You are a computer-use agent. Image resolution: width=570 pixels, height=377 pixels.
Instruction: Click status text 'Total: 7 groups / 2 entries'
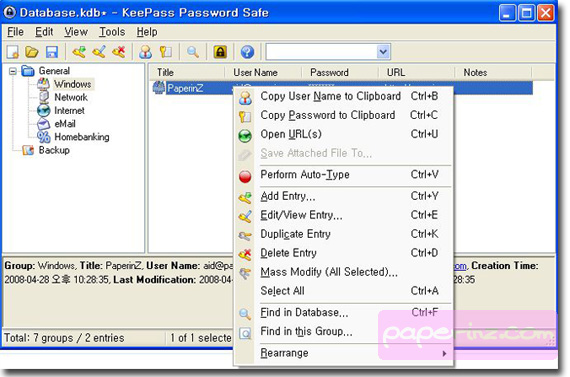(x=64, y=338)
